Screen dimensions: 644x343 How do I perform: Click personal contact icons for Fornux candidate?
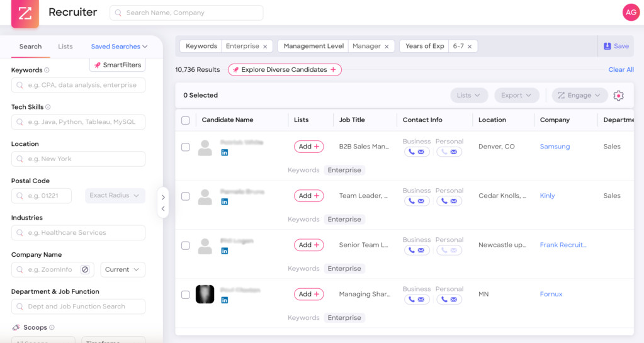(x=449, y=300)
